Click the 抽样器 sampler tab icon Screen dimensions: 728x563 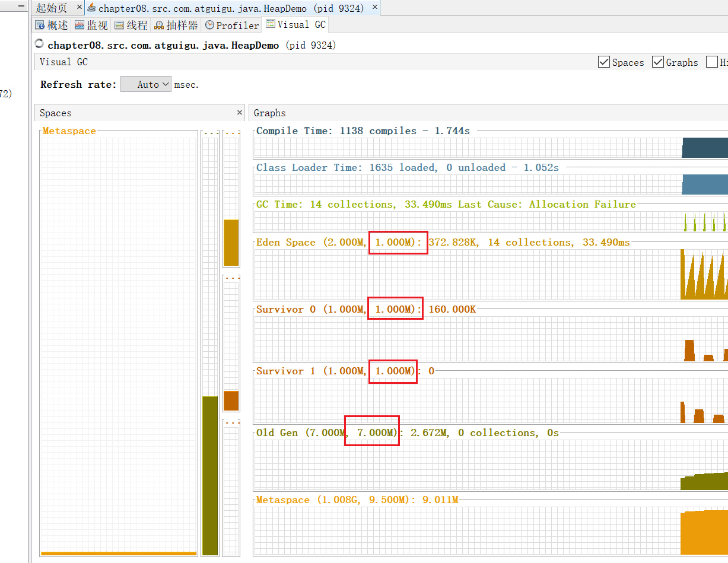click(159, 26)
